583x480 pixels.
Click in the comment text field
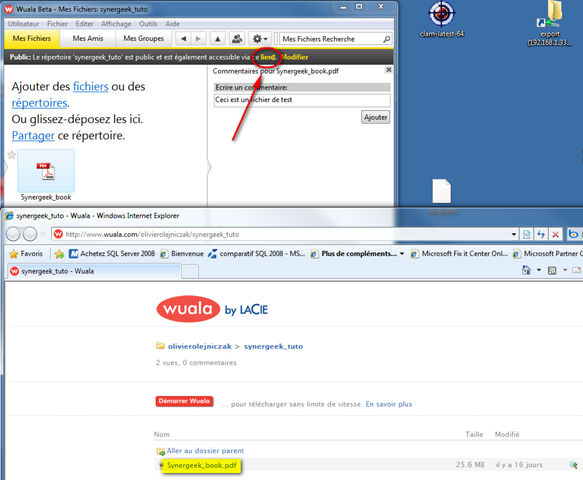[302, 100]
